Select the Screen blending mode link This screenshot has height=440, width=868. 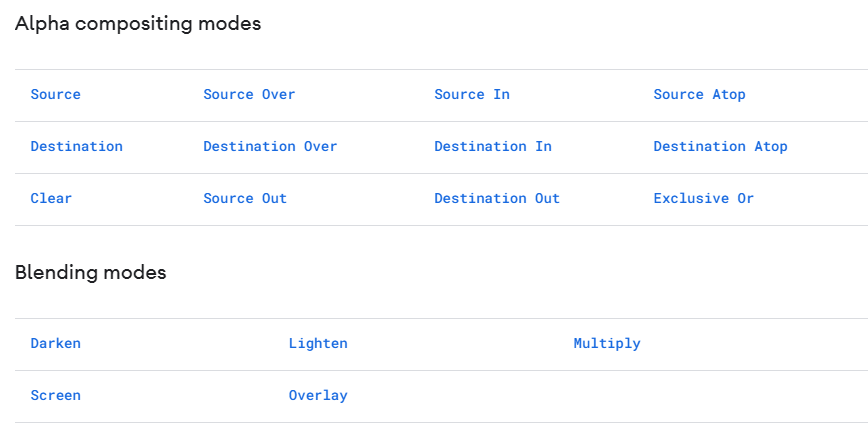[x=55, y=396]
